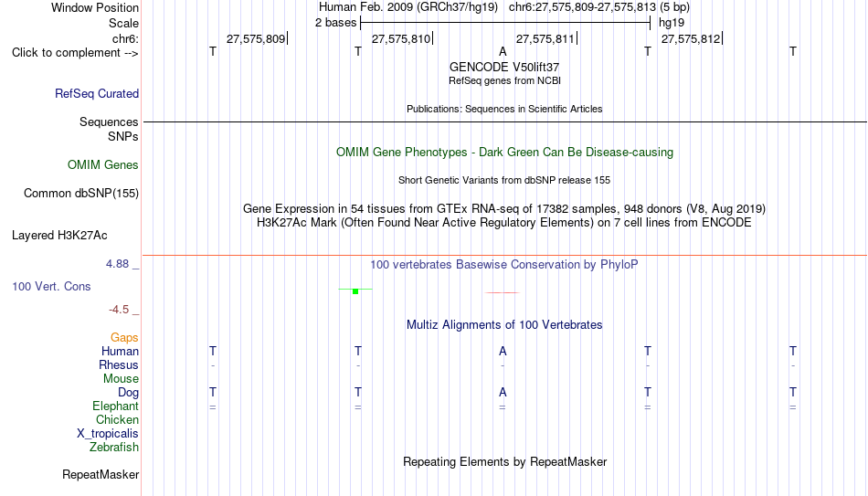Select the Common dbSNP(155) track label
Viewport: 868px width, 496px height.
point(81,194)
